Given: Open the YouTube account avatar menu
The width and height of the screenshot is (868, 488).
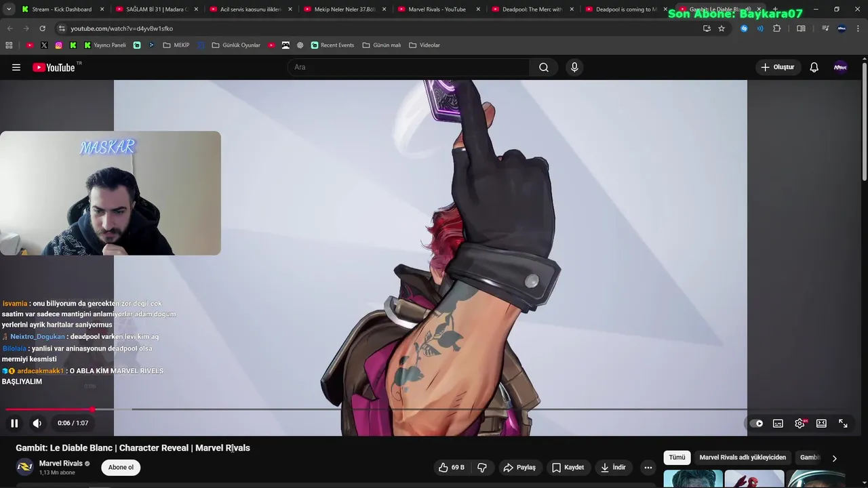Looking at the screenshot, I should tap(840, 67).
